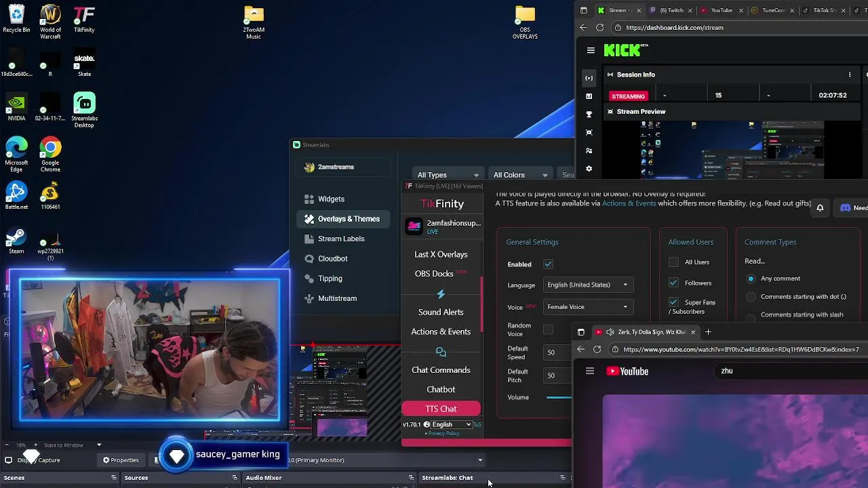Open the Language dropdown in TikFinity
This screenshot has width=868, height=488.
coord(587,285)
